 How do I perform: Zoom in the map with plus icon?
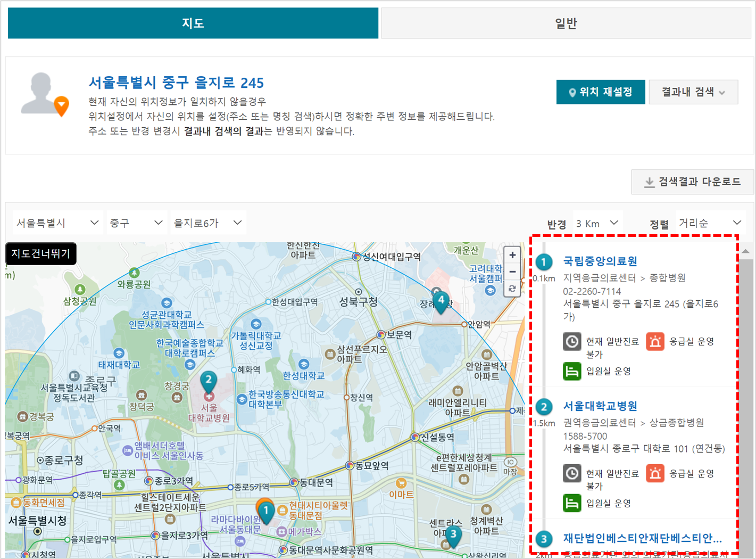click(x=512, y=255)
